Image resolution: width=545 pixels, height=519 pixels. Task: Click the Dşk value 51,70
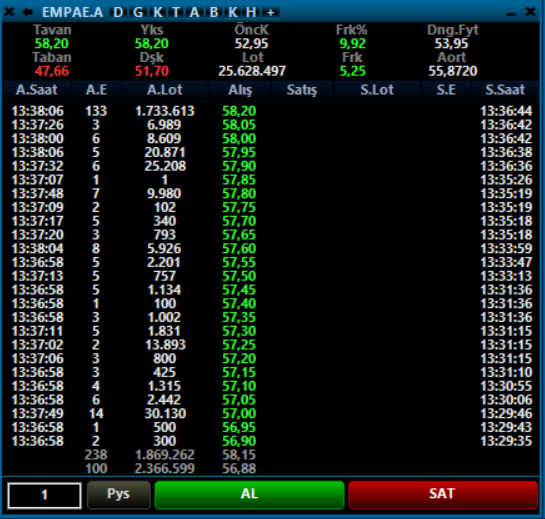pos(152,71)
